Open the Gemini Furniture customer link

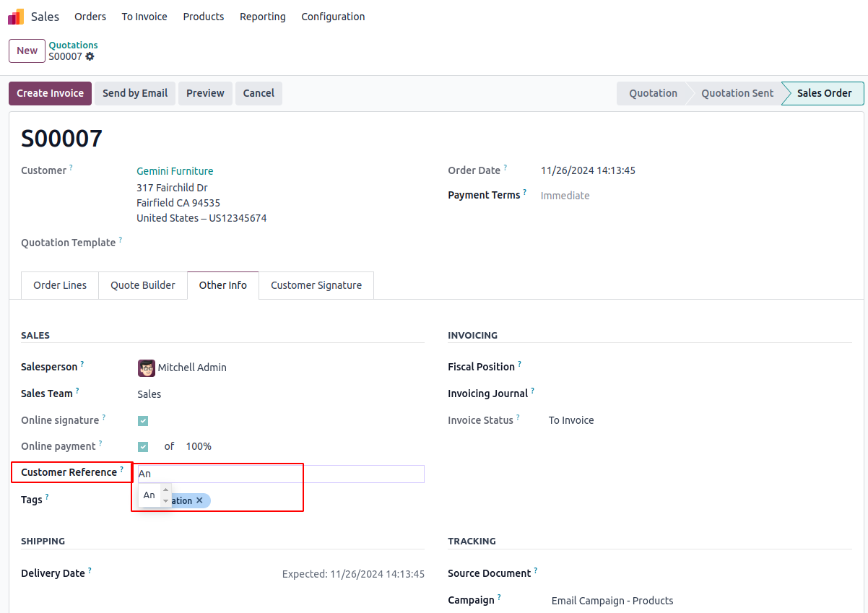click(x=175, y=171)
